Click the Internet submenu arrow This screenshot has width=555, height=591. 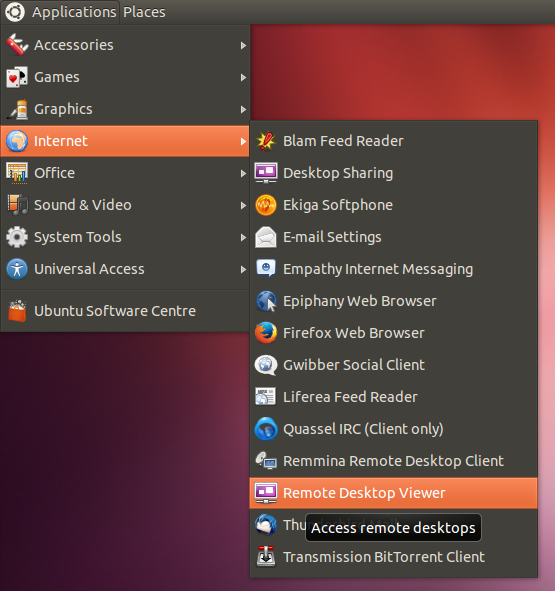click(x=243, y=141)
